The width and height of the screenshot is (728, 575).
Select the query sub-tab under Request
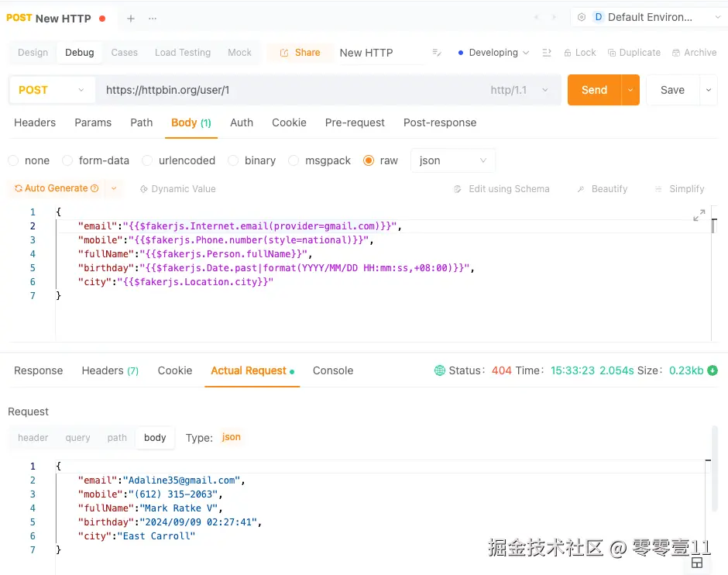click(x=77, y=438)
